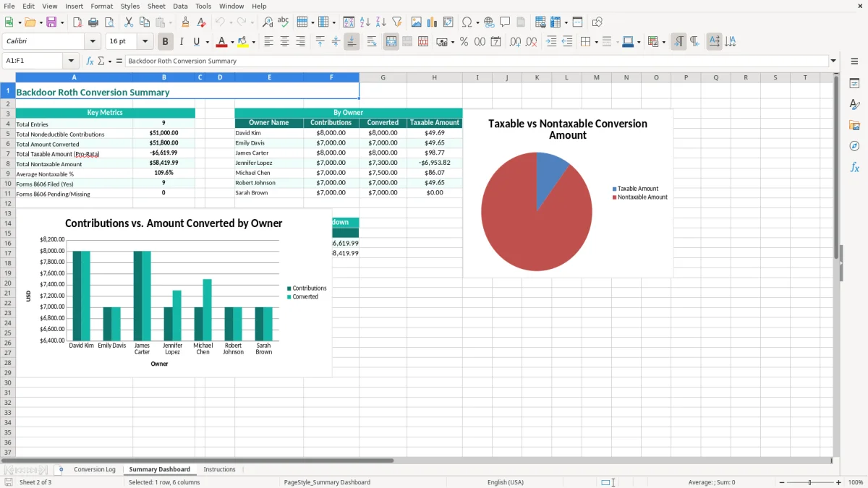
Task: Click the Print icon
Action: click(93, 22)
